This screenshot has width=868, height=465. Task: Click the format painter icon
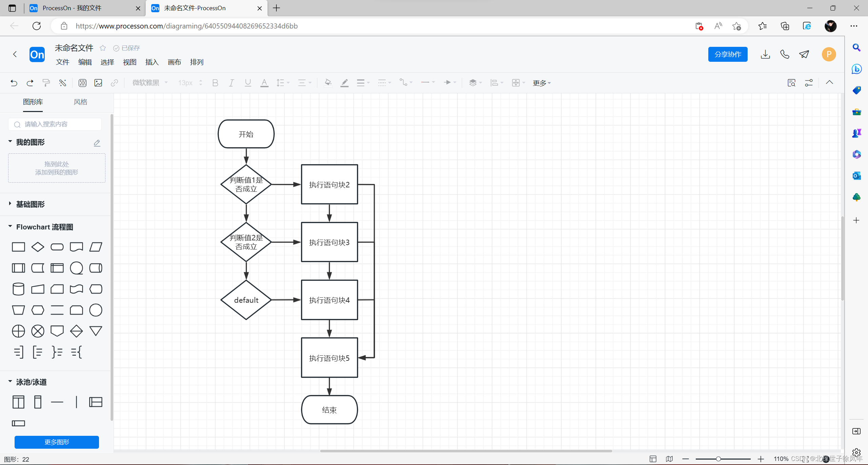46,83
